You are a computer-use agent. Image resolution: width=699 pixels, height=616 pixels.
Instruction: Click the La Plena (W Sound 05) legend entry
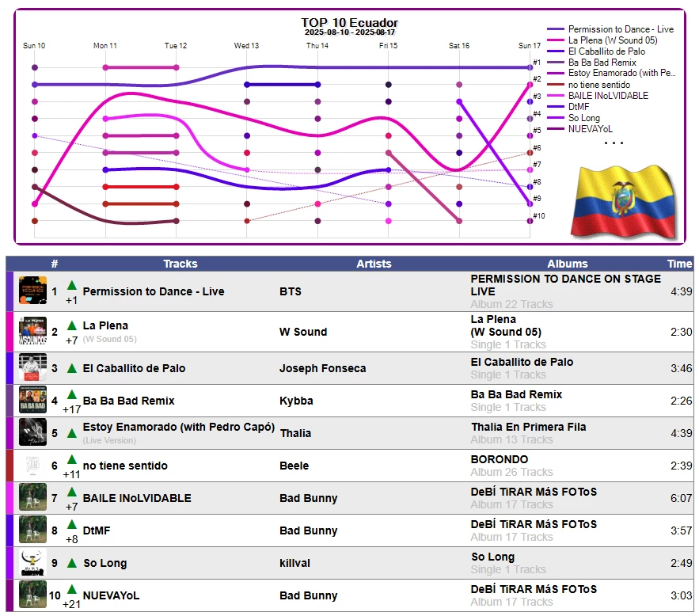(x=602, y=40)
